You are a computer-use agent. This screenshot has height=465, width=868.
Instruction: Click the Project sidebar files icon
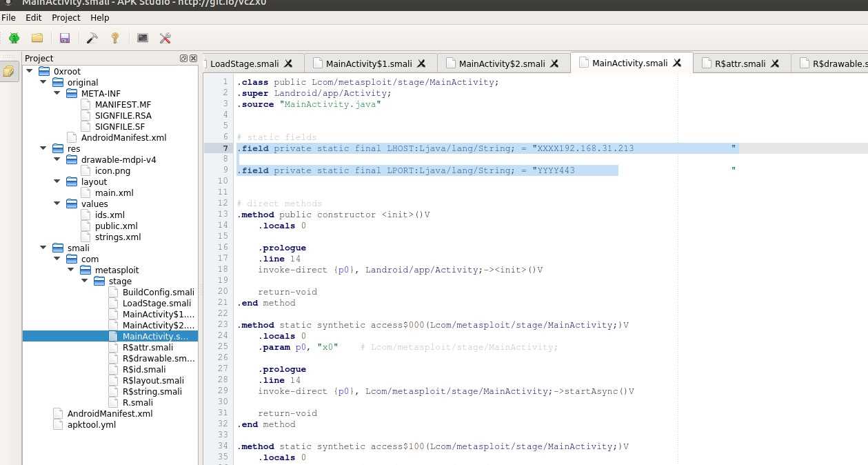point(9,71)
